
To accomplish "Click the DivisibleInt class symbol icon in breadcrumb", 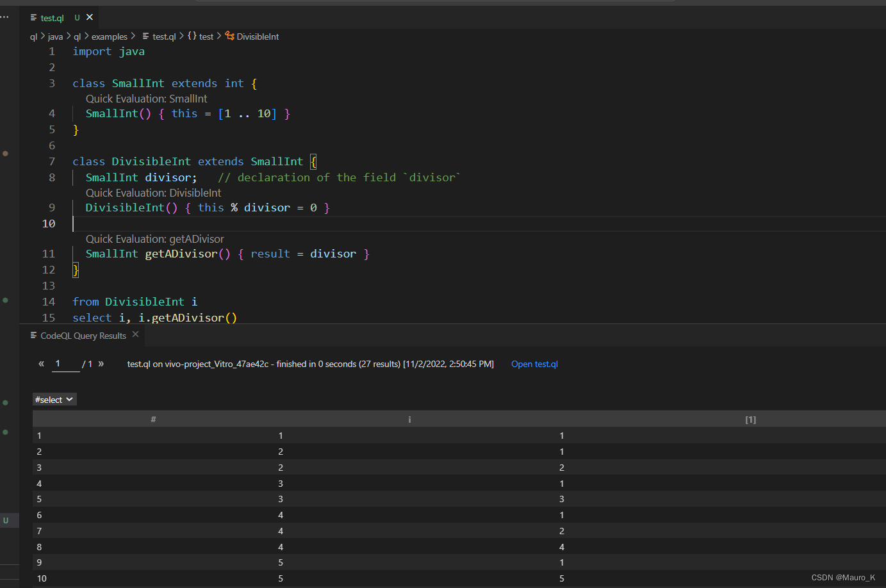I will (x=230, y=37).
